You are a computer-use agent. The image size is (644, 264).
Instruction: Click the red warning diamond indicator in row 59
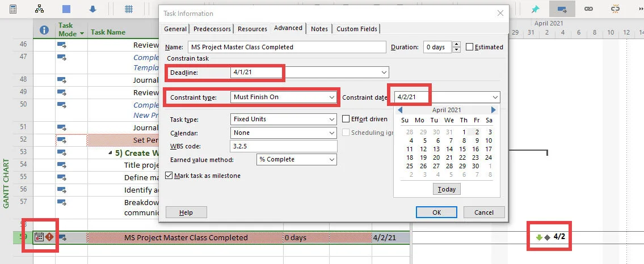tap(50, 237)
